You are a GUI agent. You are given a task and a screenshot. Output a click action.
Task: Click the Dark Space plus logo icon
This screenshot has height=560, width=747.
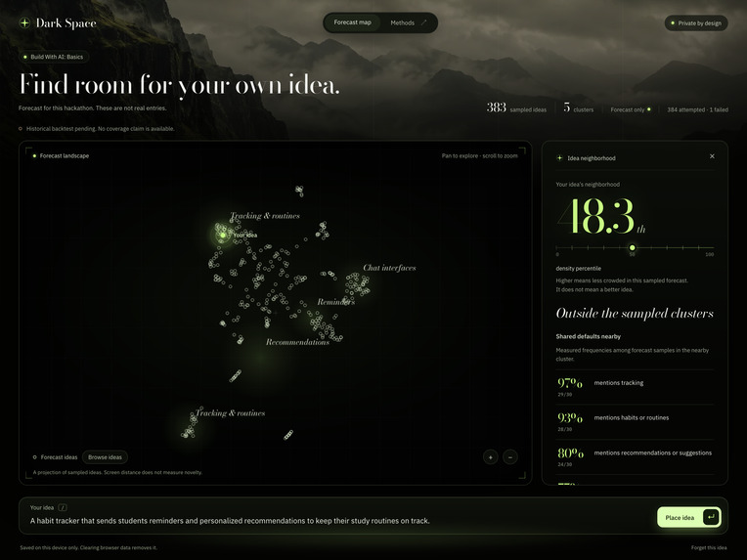pyautogui.click(x=24, y=22)
